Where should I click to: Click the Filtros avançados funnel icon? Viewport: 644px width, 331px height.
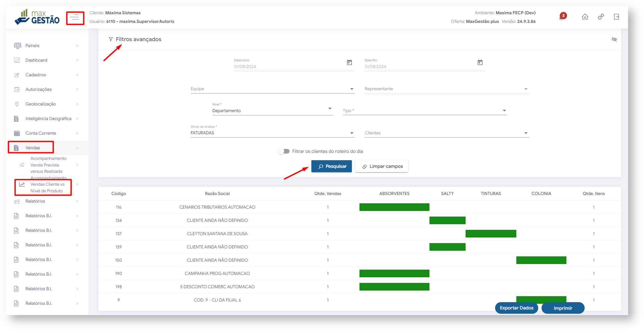point(111,39)
